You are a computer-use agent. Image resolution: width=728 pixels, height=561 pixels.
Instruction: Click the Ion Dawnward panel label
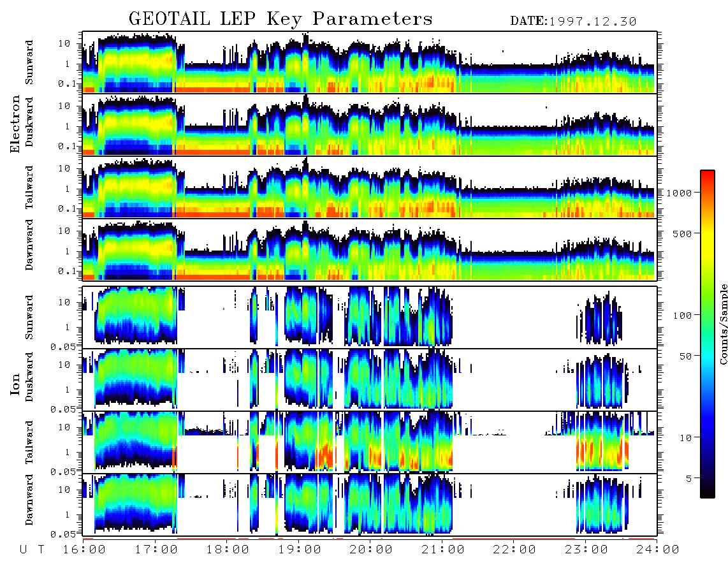coord(29,500)
